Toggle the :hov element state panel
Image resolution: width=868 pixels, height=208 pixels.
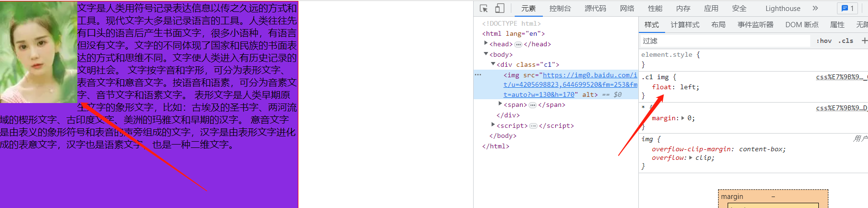pos(824,41)
